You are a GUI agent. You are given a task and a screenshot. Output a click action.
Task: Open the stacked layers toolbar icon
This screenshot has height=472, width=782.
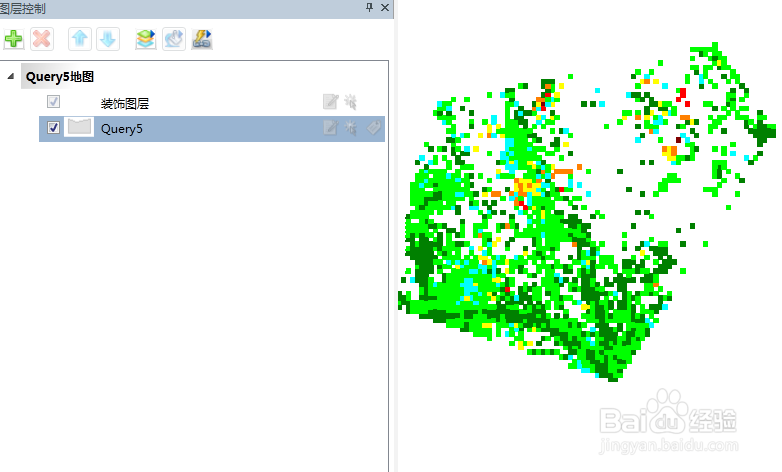point(146,39)
